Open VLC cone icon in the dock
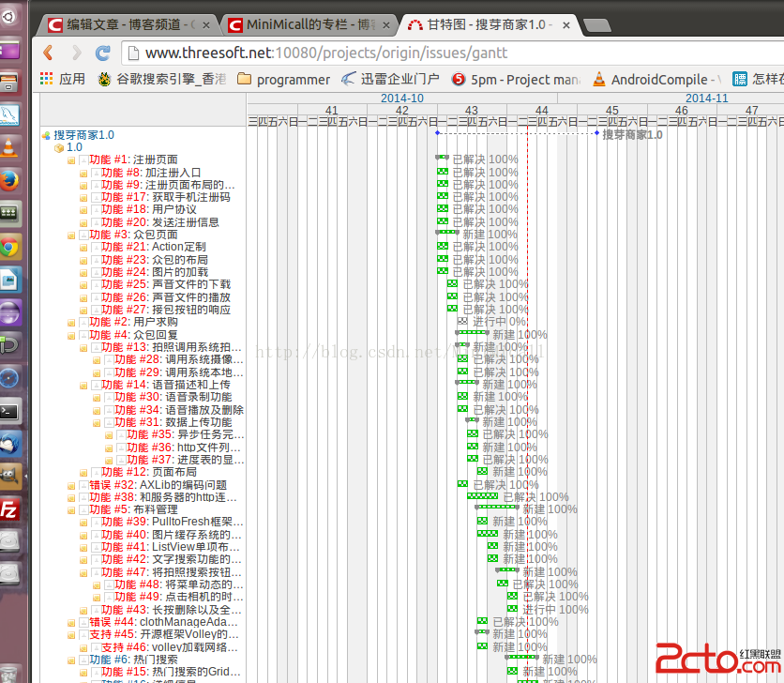This screenshot has width=784, height=683. click(x=10, y=145)
